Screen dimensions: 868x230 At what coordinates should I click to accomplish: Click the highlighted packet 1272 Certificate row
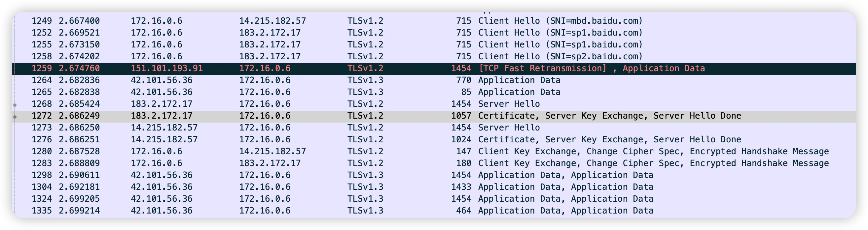609,116
